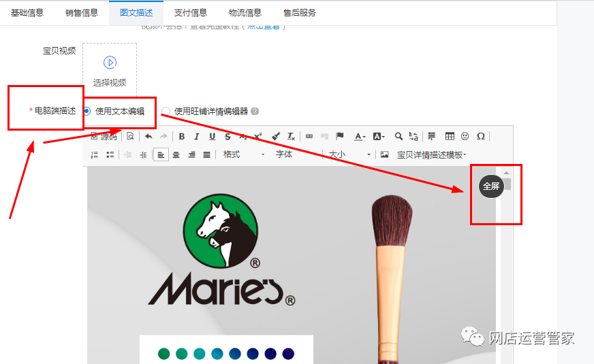Increase the indent

(143, 154)
